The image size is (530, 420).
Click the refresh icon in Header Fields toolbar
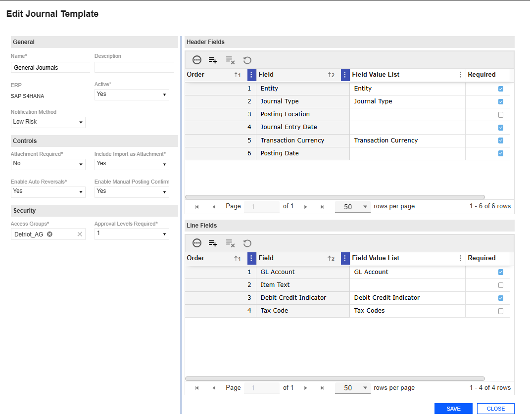click(x=247, y=60)
